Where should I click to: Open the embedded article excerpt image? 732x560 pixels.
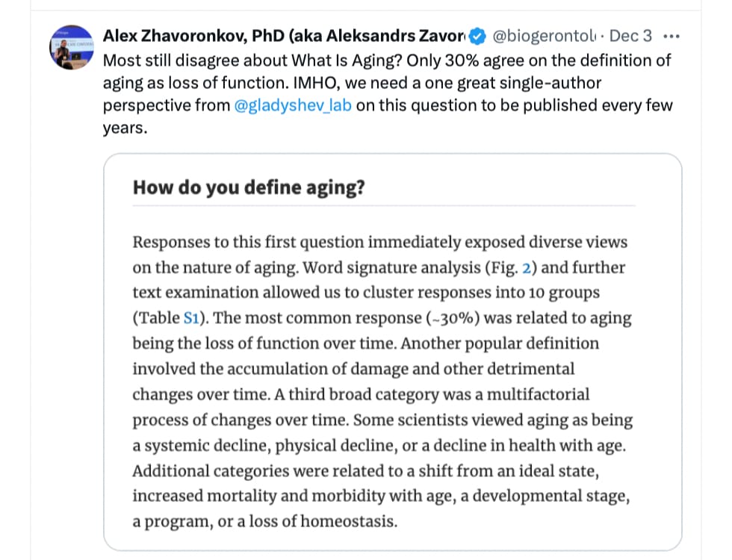(x=393, y=352)
